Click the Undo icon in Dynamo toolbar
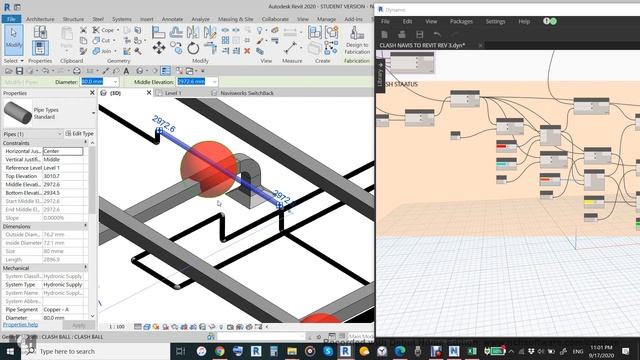 [x=437, y=34]
